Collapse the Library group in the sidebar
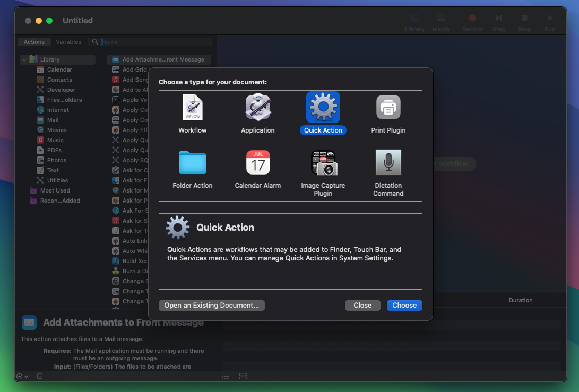This screenshot has height=392, width=579. (x=23, y=59)
